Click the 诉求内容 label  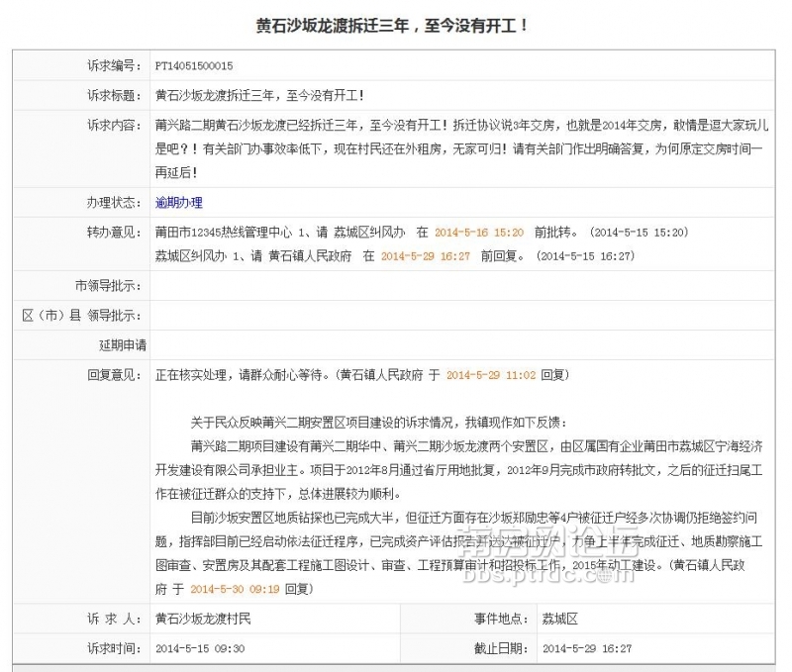click(114, 126)
